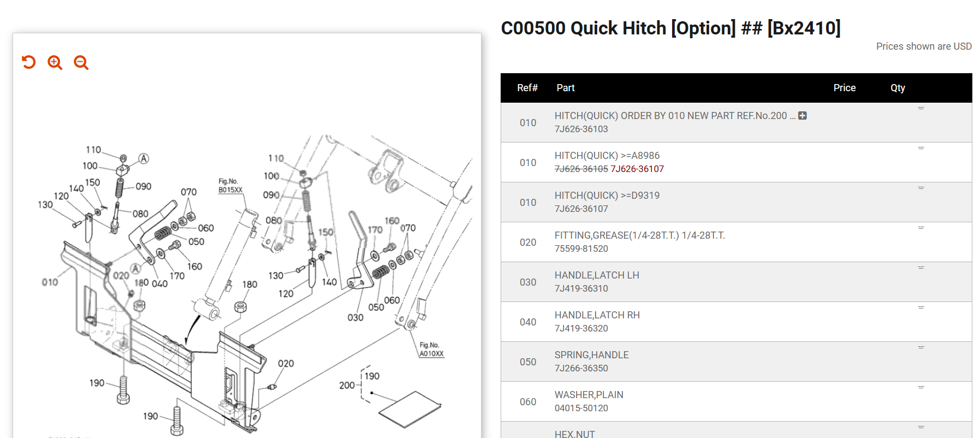Select part 7J266-36350 Spring Handle

click(581, 368)
